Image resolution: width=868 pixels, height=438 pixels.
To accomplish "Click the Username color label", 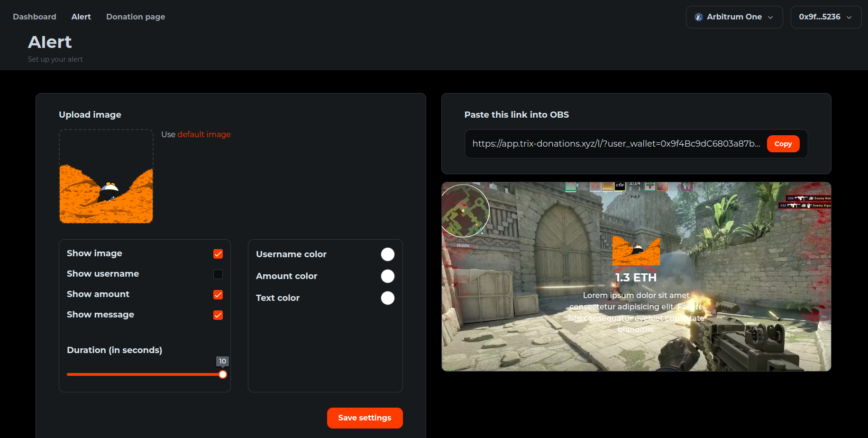I will pyautogui.click(x=291, y=254).
